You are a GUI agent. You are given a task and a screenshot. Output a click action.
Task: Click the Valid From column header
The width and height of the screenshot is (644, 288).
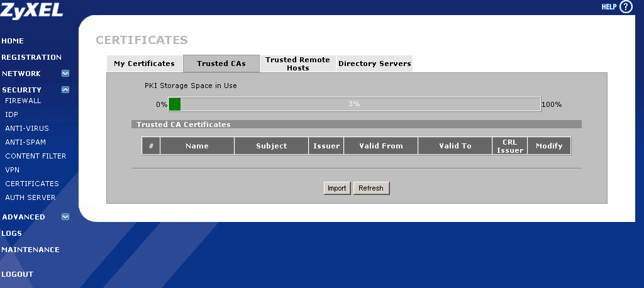tap(381, 146)
